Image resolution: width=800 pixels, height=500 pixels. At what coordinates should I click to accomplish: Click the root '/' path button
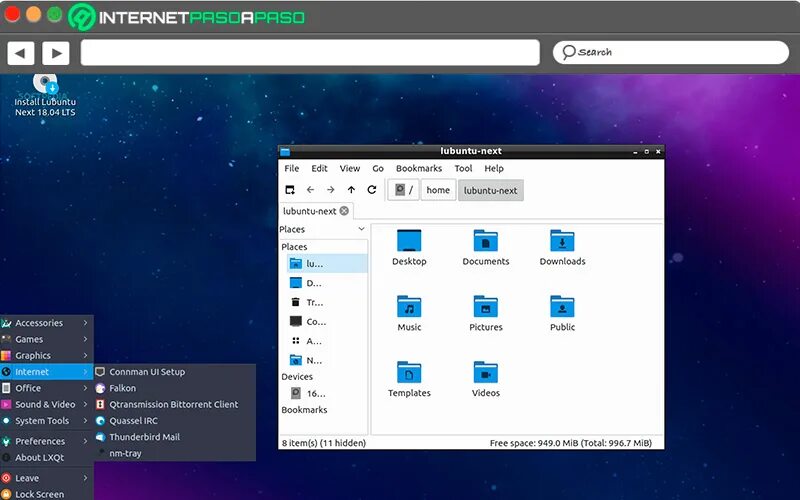click(403, 190)
